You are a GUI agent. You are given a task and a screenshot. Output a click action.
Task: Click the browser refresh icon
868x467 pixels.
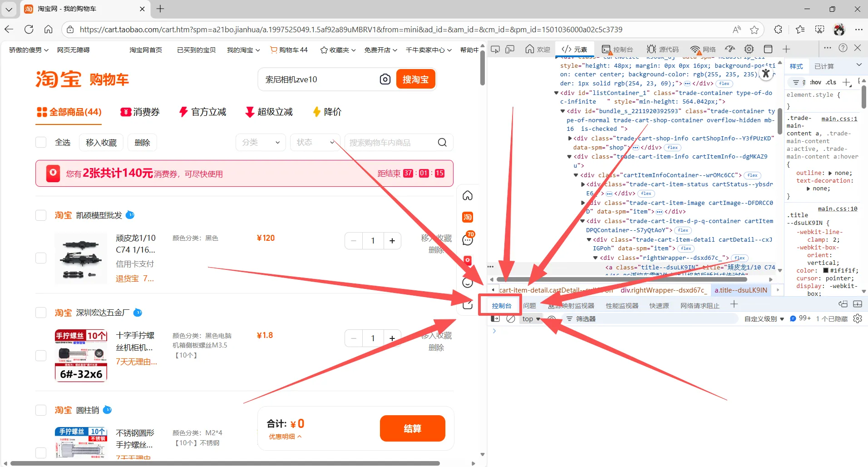click(x=29, y=30)
